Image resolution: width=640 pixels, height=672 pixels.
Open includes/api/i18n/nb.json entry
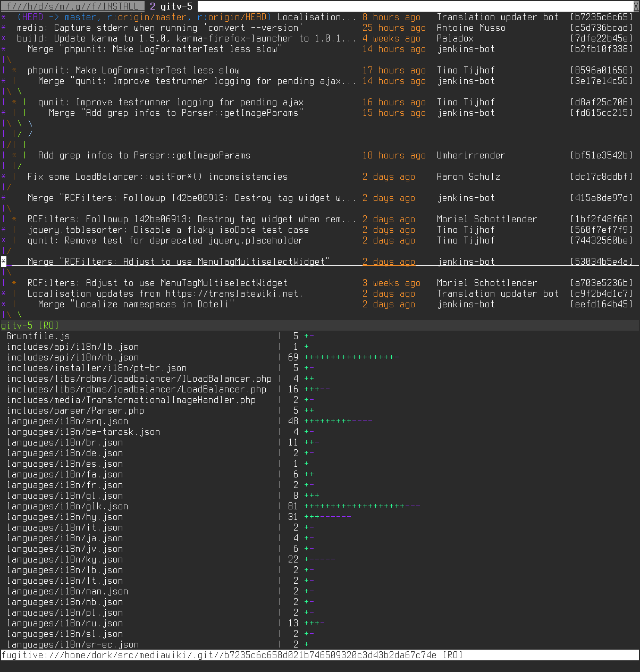coord(73,357)
